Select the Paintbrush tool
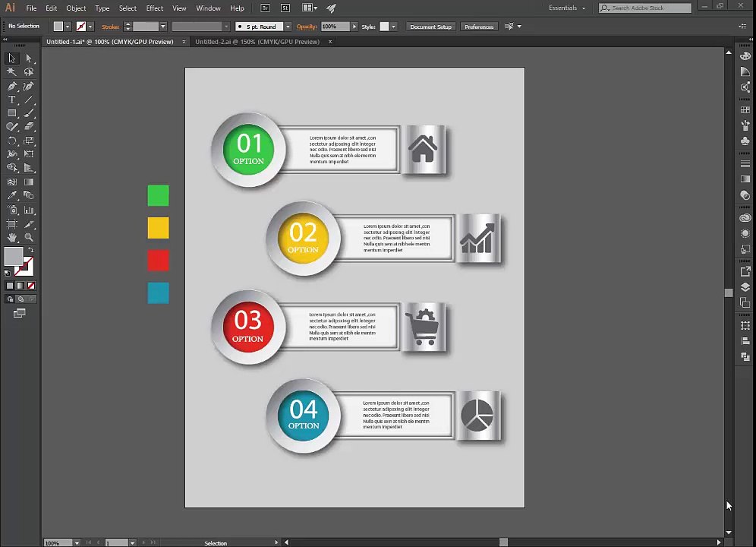This screenshot has height=547, width=756. click(29, 113)
